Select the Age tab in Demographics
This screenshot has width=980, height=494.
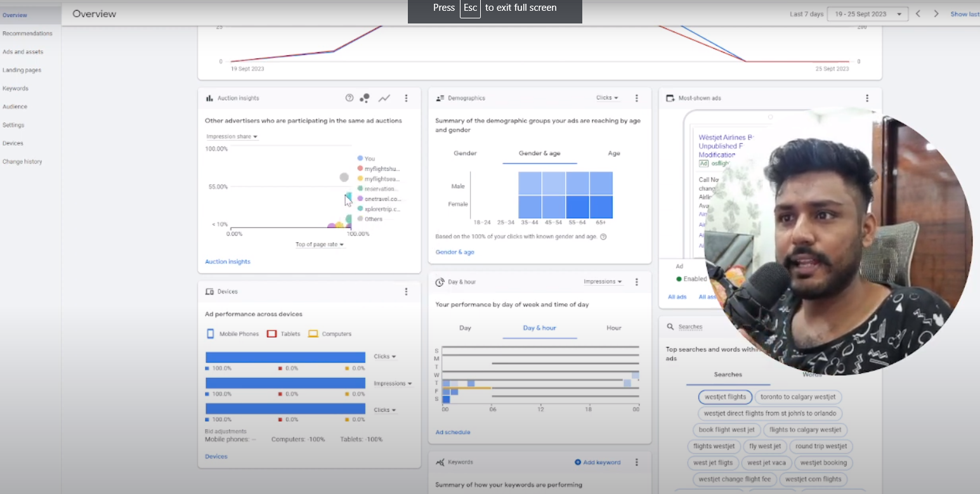(614, 153)
